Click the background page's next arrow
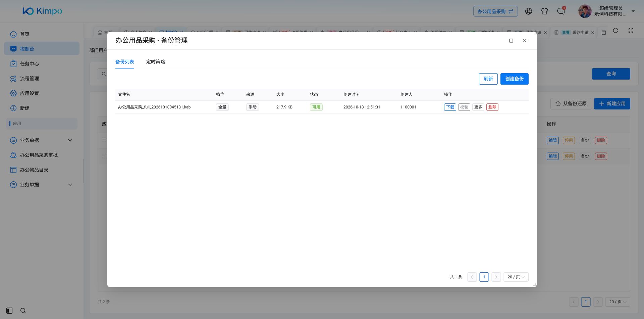 [x=598, y=302]
